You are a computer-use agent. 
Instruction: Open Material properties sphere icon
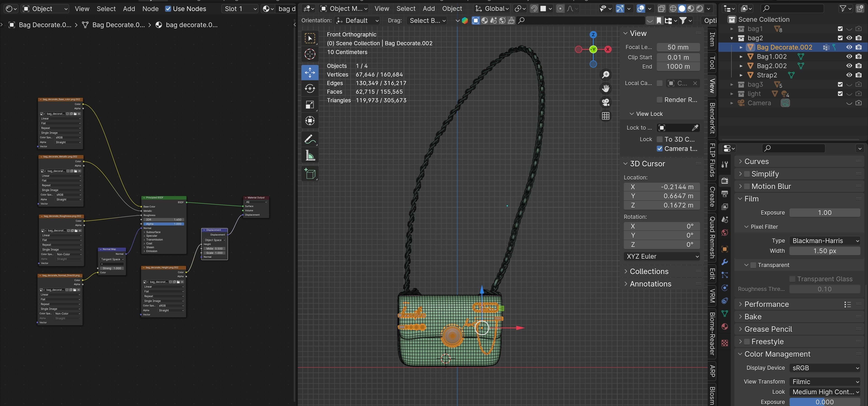[724, 326]
